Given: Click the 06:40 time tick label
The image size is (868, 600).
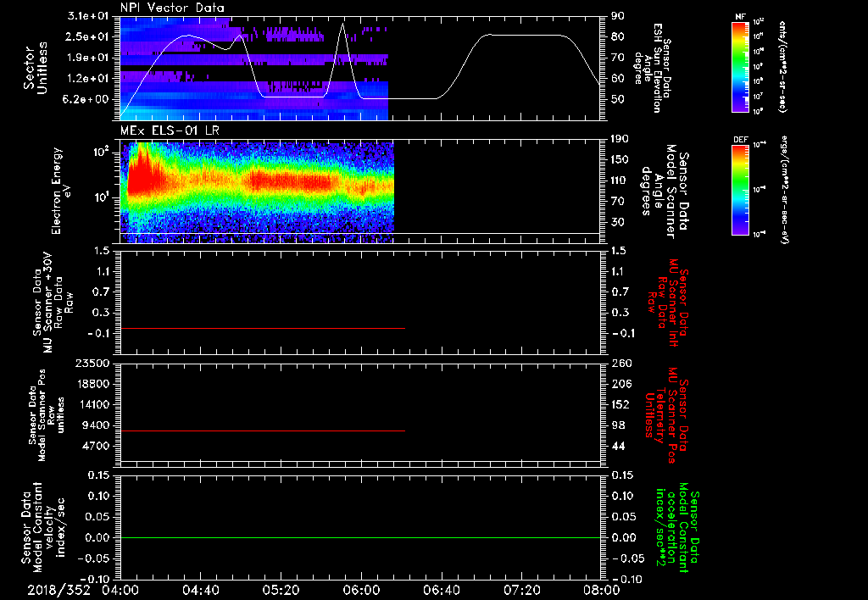Looking at the screenshot, I should (441, 590).
